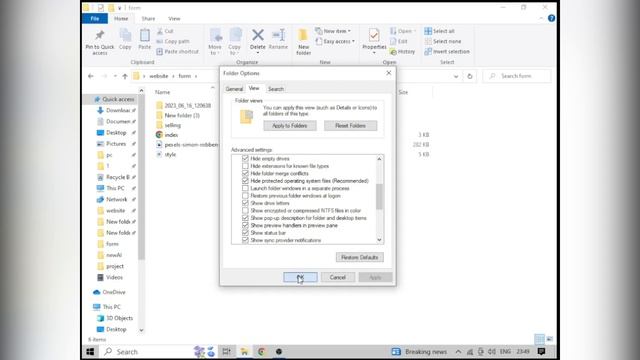Click OK in Folder Options
The image size is (640, 360).
(300, 277)
